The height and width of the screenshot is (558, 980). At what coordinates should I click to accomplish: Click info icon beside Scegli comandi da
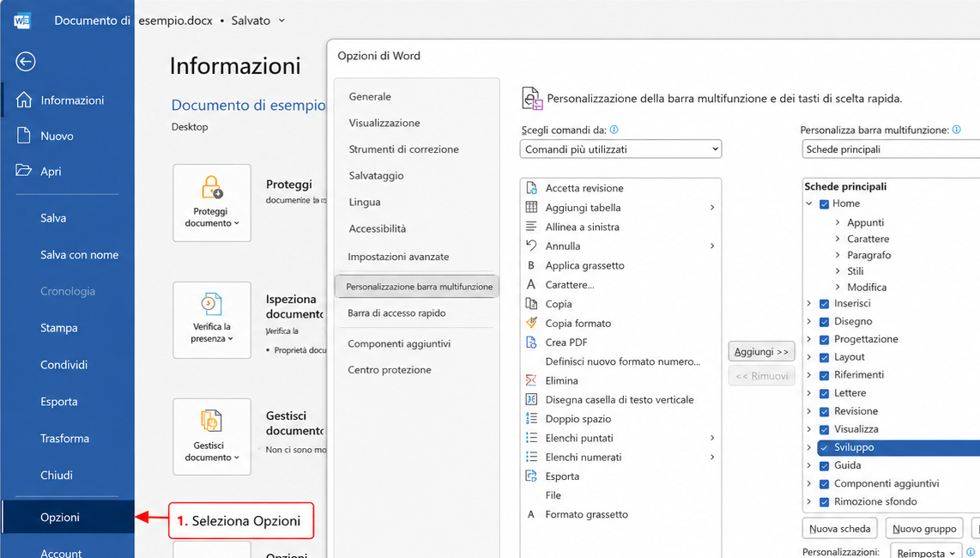[x=614, y=130]
